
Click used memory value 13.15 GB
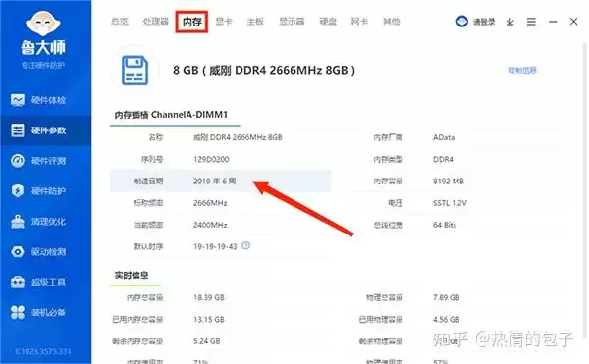(x=209, y=319)
